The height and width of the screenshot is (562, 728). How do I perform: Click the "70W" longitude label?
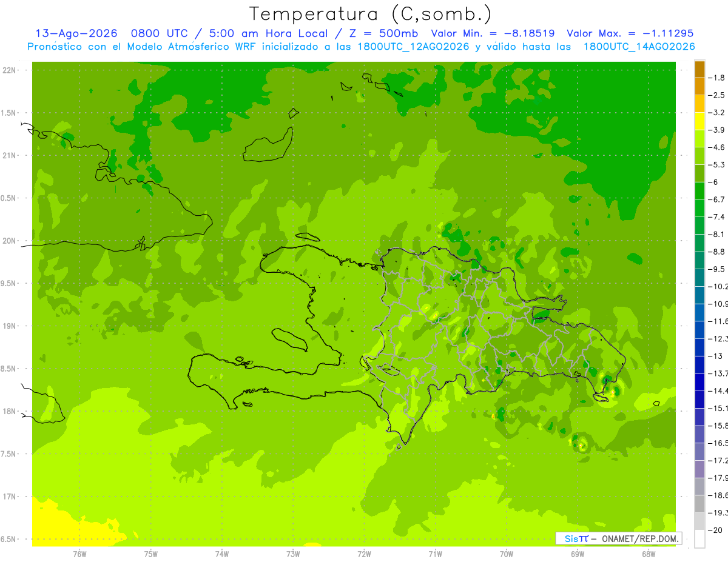(506, 554)
